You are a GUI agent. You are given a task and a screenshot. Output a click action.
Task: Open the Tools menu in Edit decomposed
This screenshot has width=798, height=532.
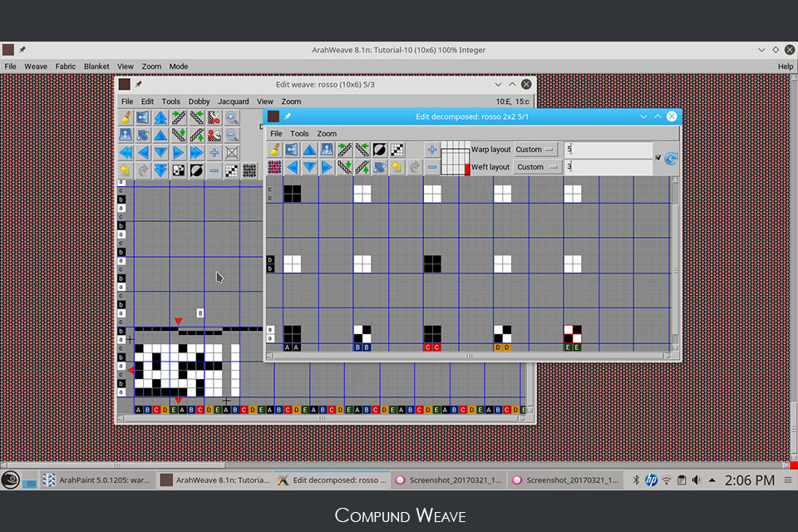299,133
